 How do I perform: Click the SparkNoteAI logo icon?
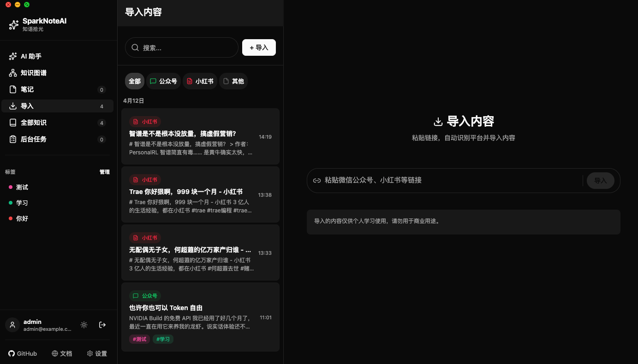13,23
